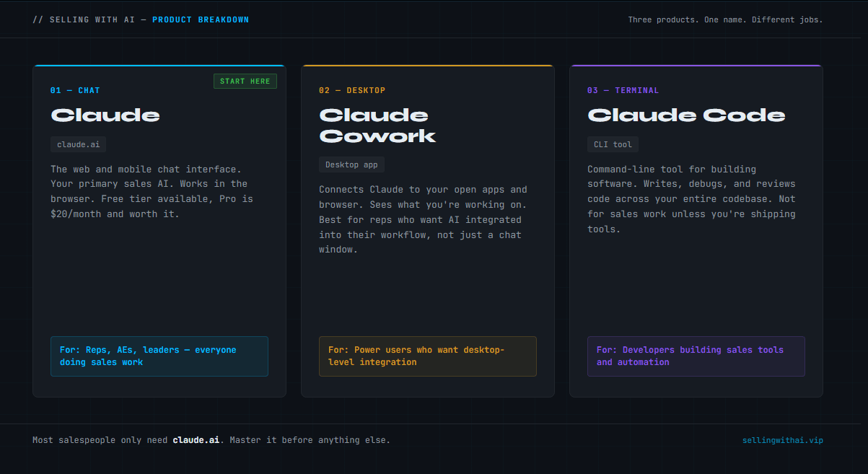Click the CLI tool tag
The height and width of the screenshot is (474, 868).
pos(613,144)
